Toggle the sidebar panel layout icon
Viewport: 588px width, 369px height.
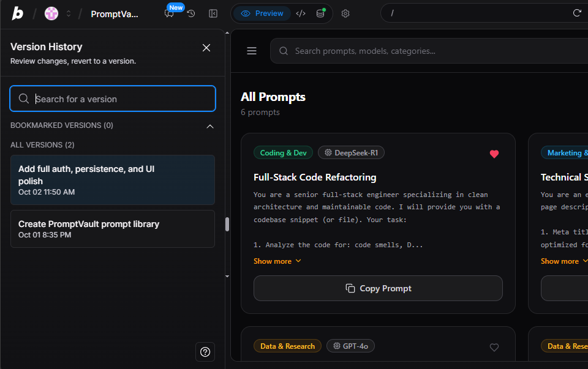(x=213, y=13)
